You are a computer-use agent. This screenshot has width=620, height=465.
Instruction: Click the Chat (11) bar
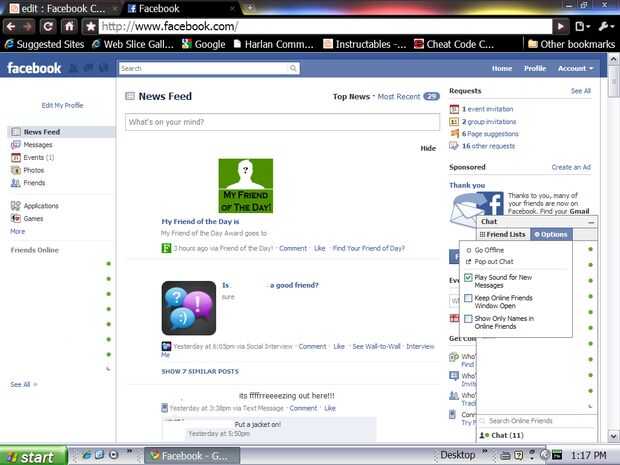pos(538,435)
